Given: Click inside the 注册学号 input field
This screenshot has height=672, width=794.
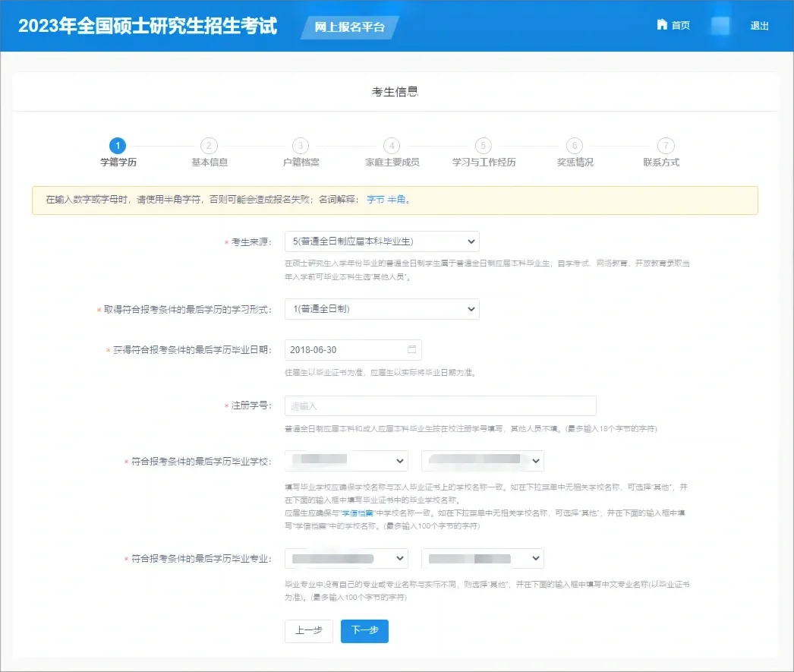Looking at the screenshot, I should [x=440, y=406].
